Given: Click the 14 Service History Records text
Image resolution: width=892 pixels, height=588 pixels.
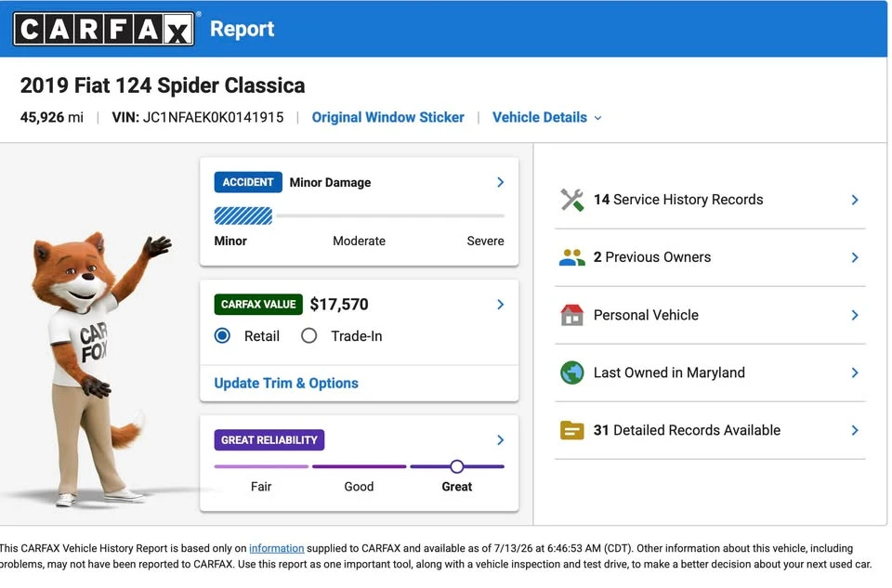Looking at the screenshot, I should [x=678, y=200].
